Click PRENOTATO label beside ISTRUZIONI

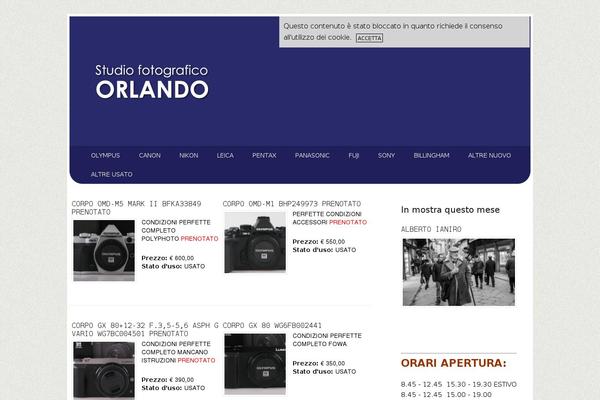coord(196,360)
